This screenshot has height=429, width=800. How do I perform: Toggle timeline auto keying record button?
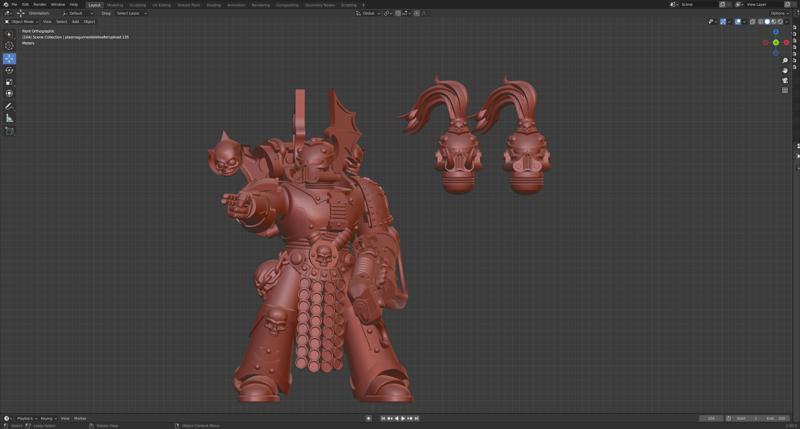(368, 418)
